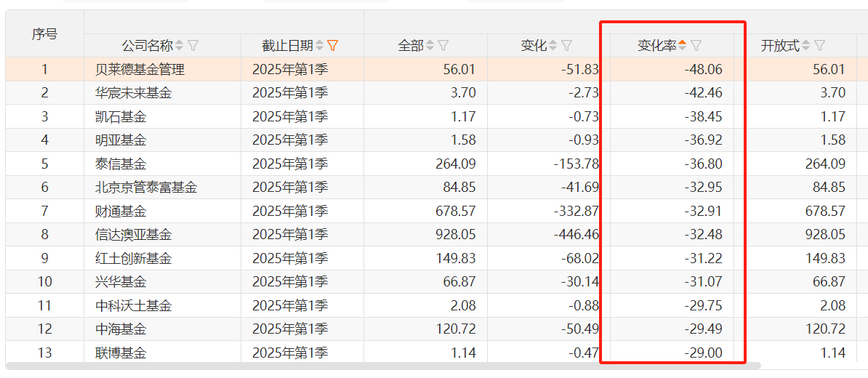Screen dimensions: 868x378
Task: Click 变化率 value -38.45
Action: 703,117
